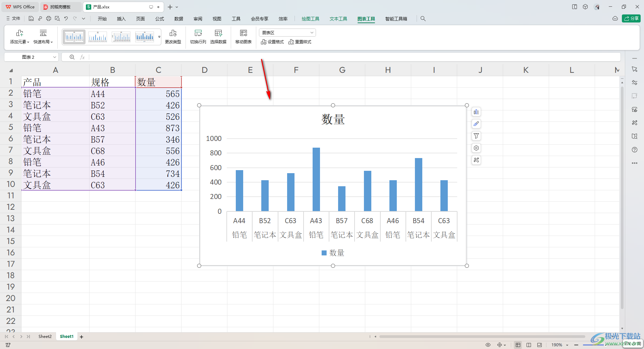
Task: Open 找稻壳模板 template tab
Action: tap(60, 7)
